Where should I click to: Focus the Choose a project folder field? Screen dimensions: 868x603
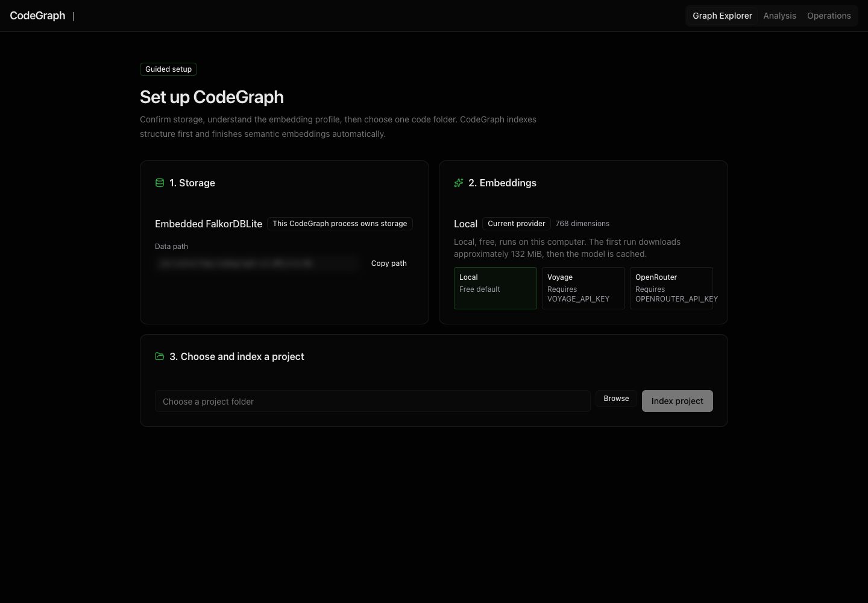coord(373,401)
